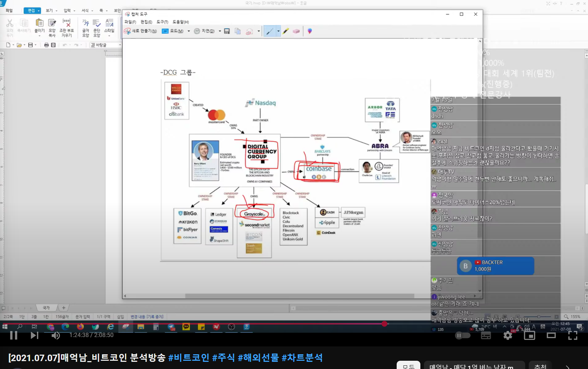Enable theater mode view
The height and width of the screenshot is (369, 588).
551,336
